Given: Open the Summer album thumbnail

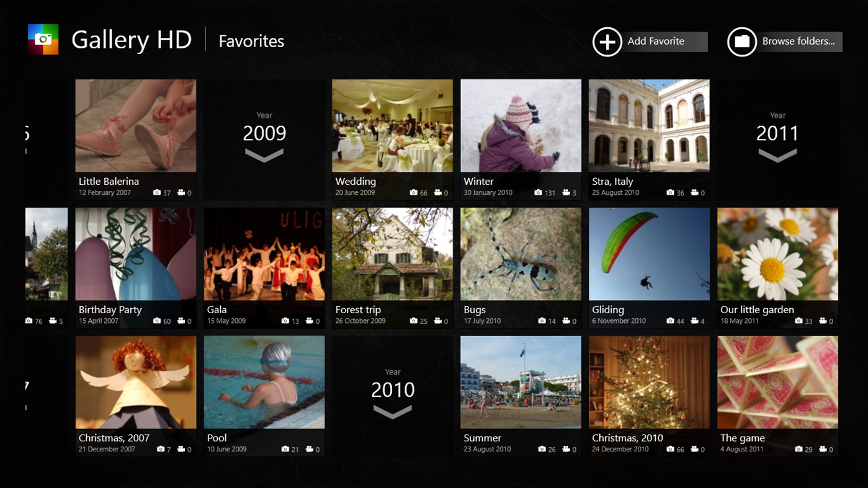Looking at the screenshot, I should coord(521,381).
